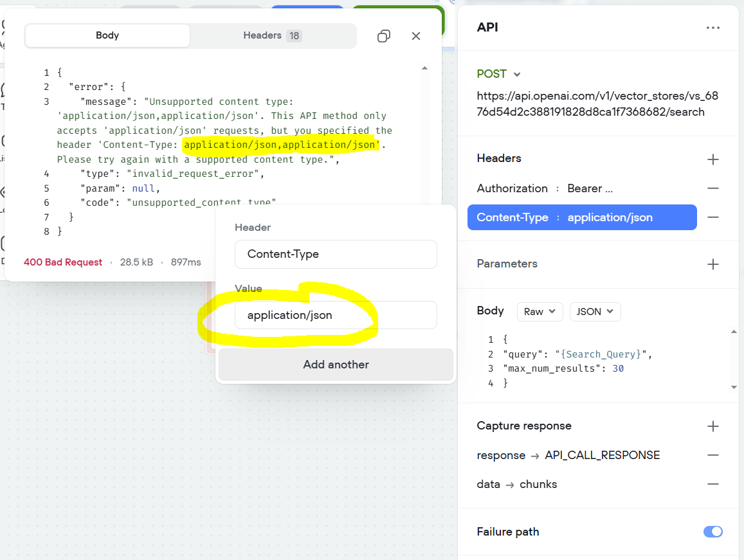Click the "type": "invalid_request_error" line
This screenshot has width=744, height=560.
[x=172, y=174]
